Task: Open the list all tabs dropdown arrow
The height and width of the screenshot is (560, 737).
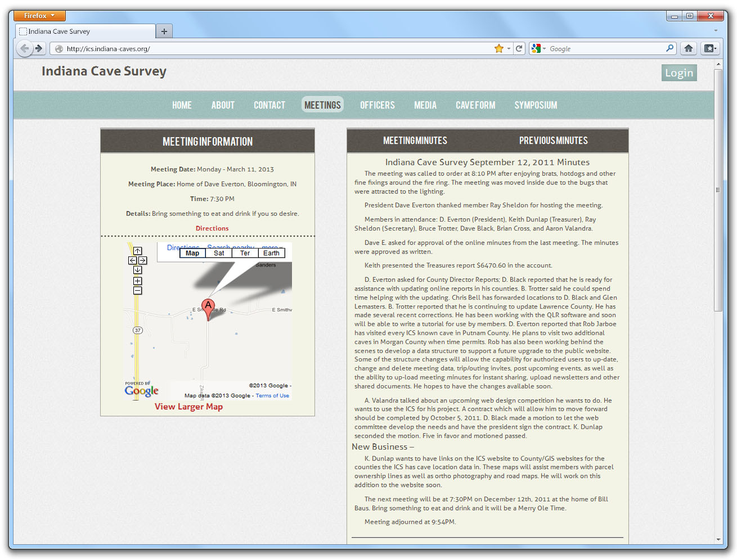Action: point(716,31)
